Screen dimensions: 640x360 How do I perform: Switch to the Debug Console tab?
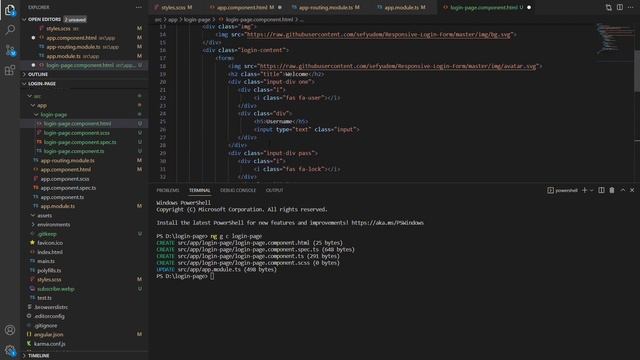[x=238, y=190]
